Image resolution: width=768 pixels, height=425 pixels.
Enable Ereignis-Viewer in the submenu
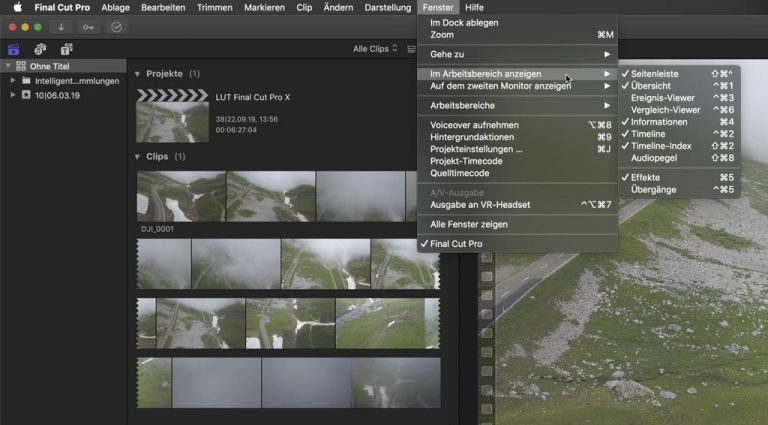679,98
